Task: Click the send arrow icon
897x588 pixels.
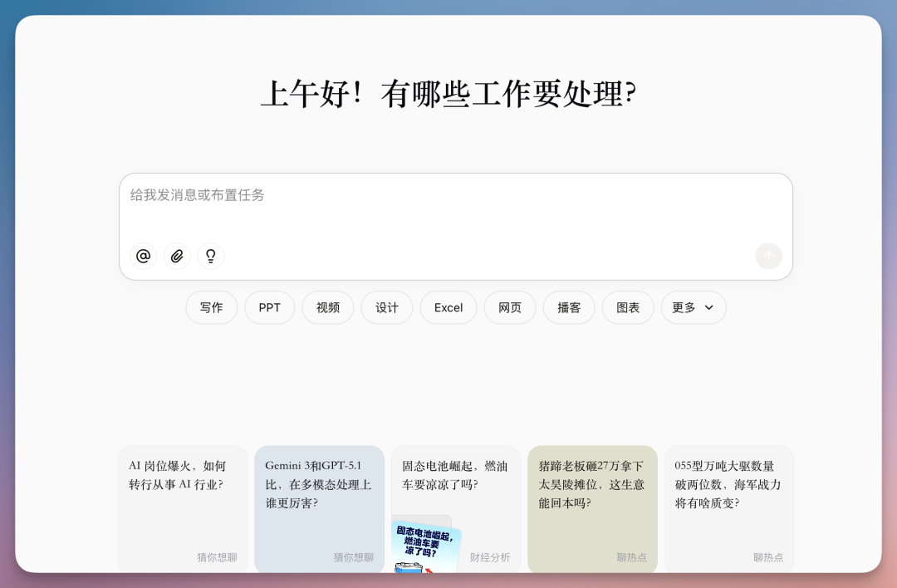Action: (x=768, y=256)
